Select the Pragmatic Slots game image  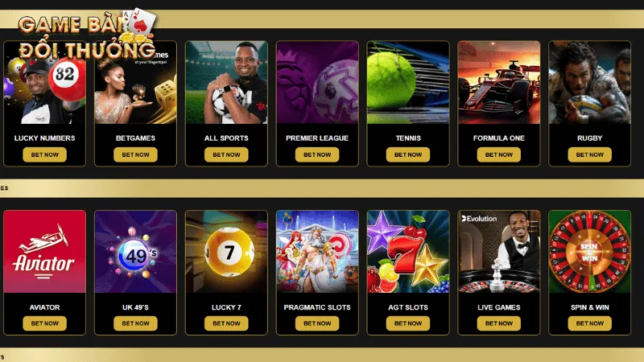[x=317, y=252]
